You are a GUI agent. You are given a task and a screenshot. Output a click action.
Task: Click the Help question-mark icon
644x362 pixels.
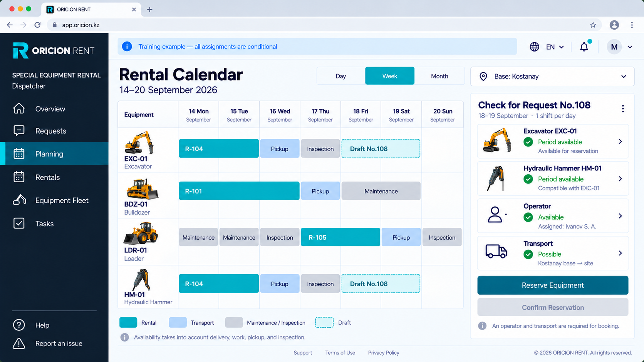point(19,325)
